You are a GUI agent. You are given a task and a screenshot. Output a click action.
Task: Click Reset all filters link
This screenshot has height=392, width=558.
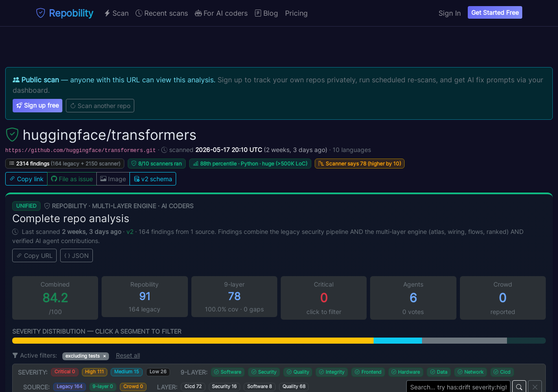[128, 355]
